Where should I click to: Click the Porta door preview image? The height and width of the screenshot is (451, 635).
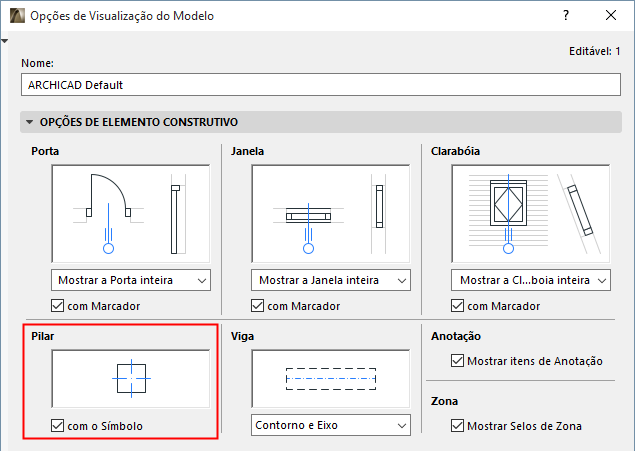click(130, 212)
